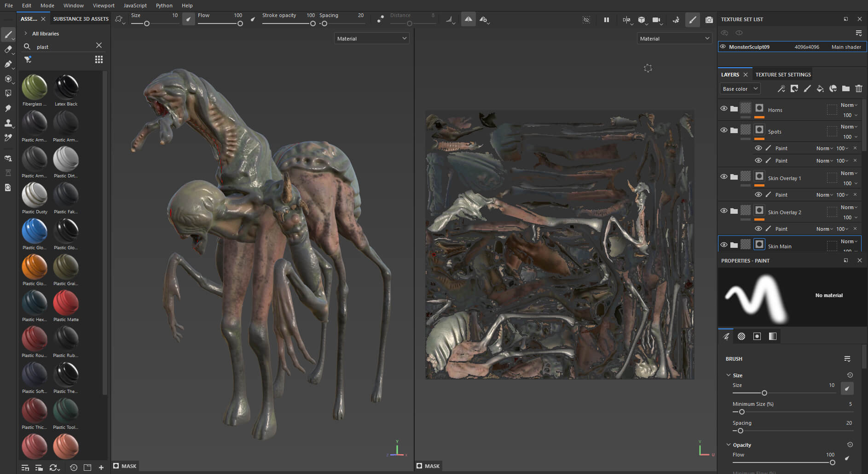Switch assets panel to grid view
The height and width of the screenshot is (474, 868).
tap(98, 59)
